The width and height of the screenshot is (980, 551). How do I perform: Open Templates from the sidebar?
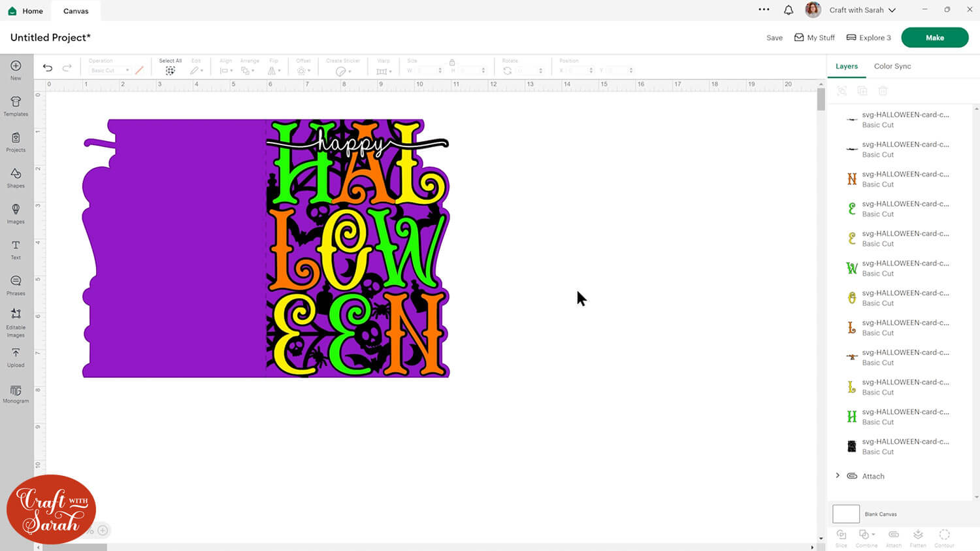click(16, 105)
